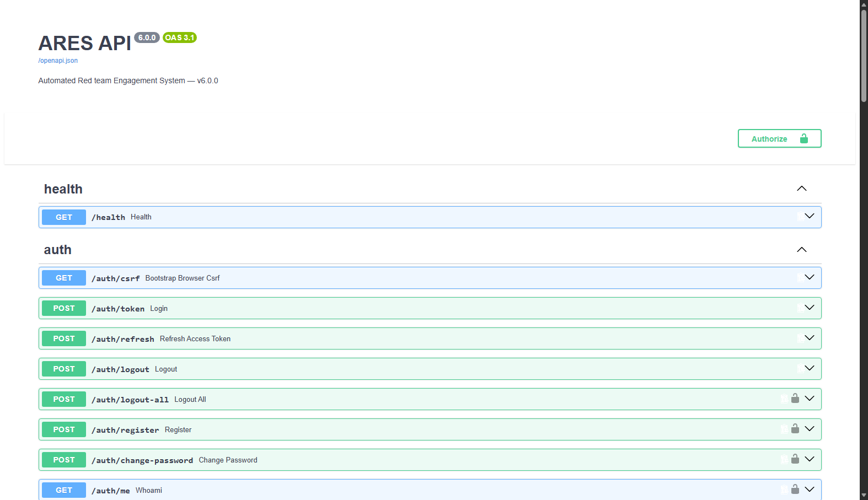
Task: Expand the /auth/me Whoami chevron
Action: 809,490
